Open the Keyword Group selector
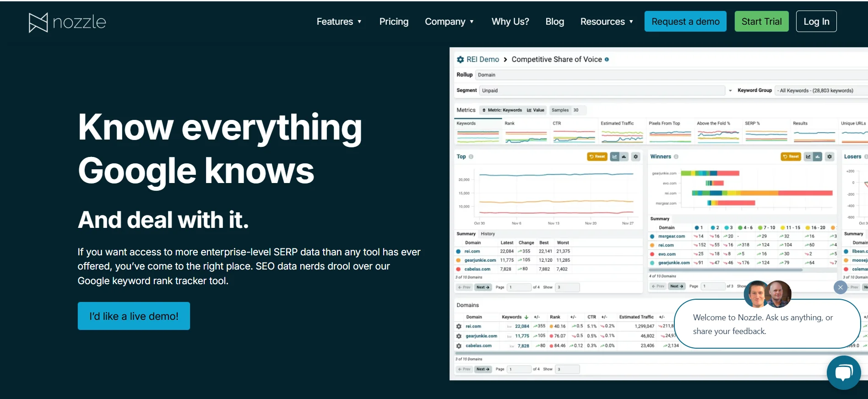868x399 pixels. pyautogui.click(x=821, y=91)
